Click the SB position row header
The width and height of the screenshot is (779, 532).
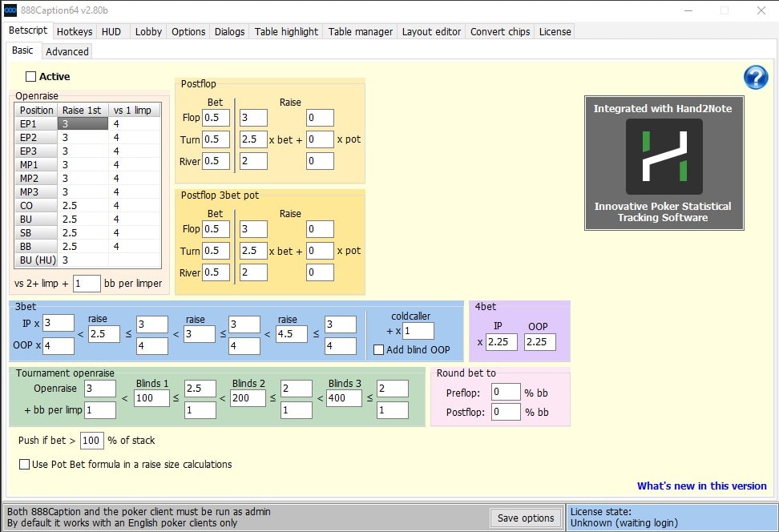coord(36,233)
